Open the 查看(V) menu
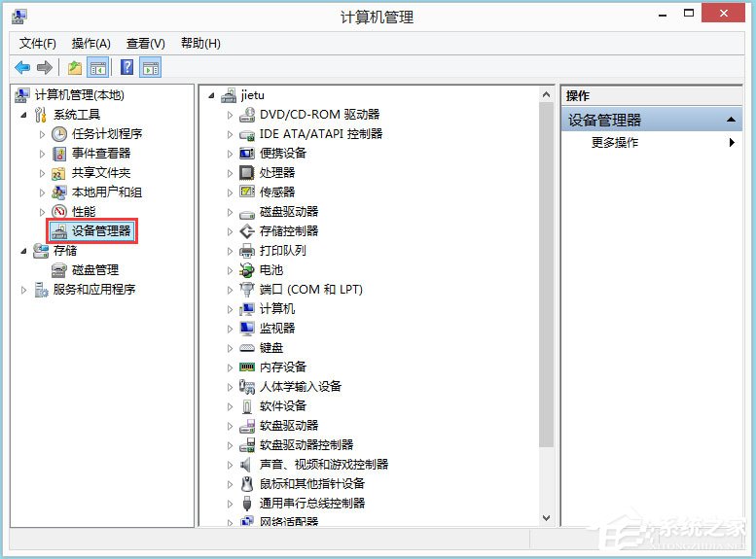This screenshot has height=559, width=756. pos(146,44)
